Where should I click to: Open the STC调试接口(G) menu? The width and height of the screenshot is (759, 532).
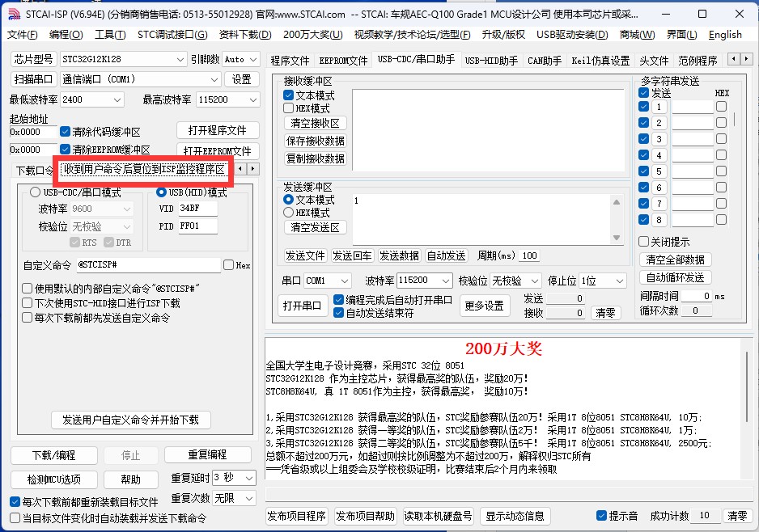tap(172, 34)
